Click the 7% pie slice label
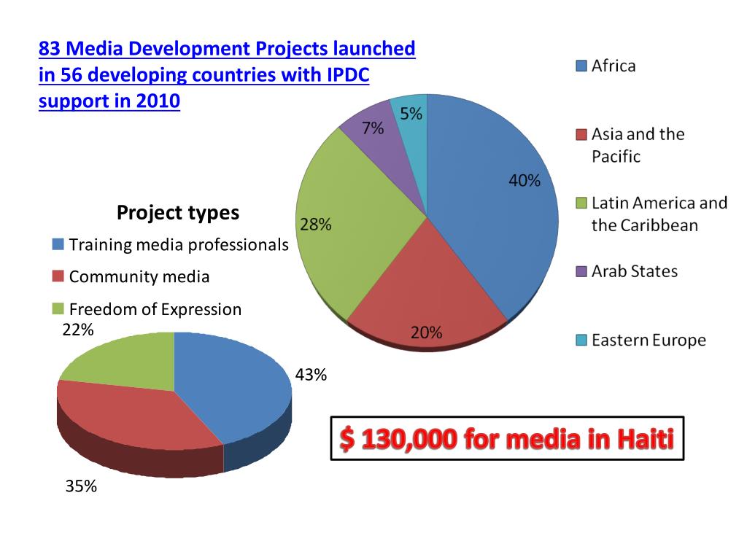Image resolution: width=747 pixels, height=560 pixels. point(373,128)
